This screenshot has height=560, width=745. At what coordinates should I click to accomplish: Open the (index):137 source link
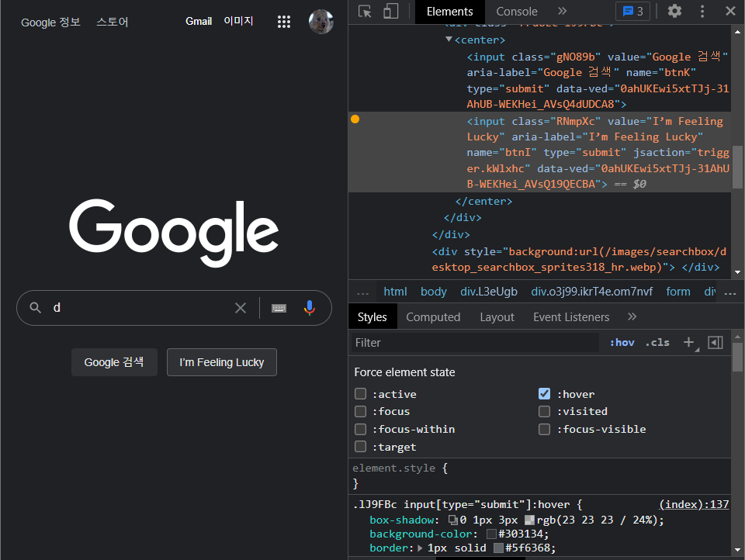(x=694, y=504)
